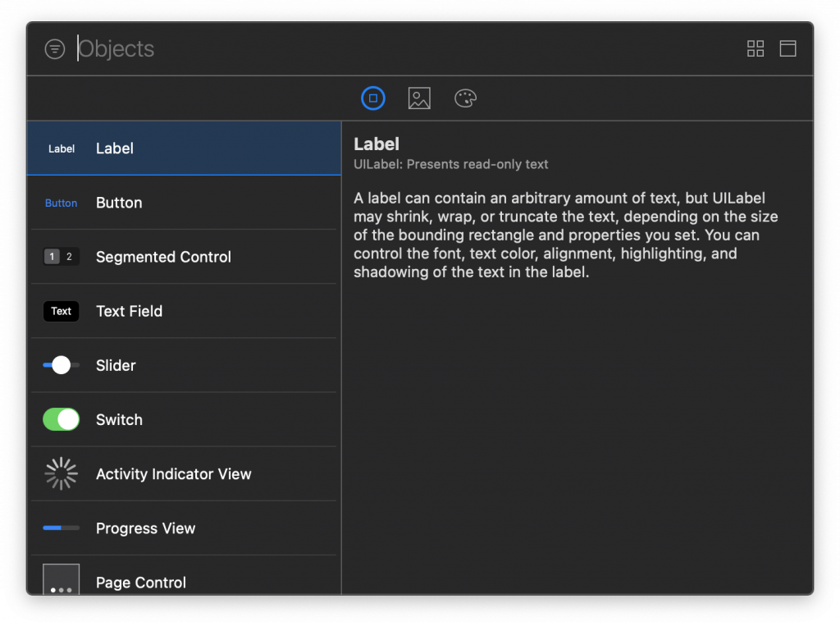Choose the Segmented Control object
Viewport: 840px width, 626px height.
pyautogui.click(x=184, y=257)
